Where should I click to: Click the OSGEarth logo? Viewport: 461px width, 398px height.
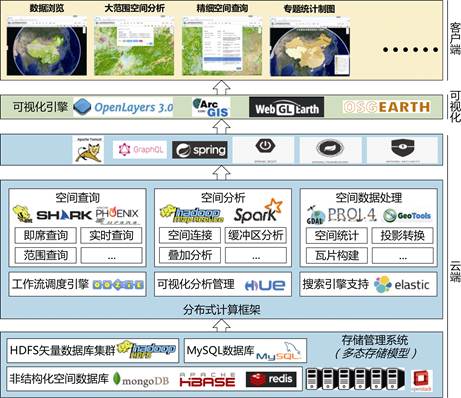coord(387,107)
